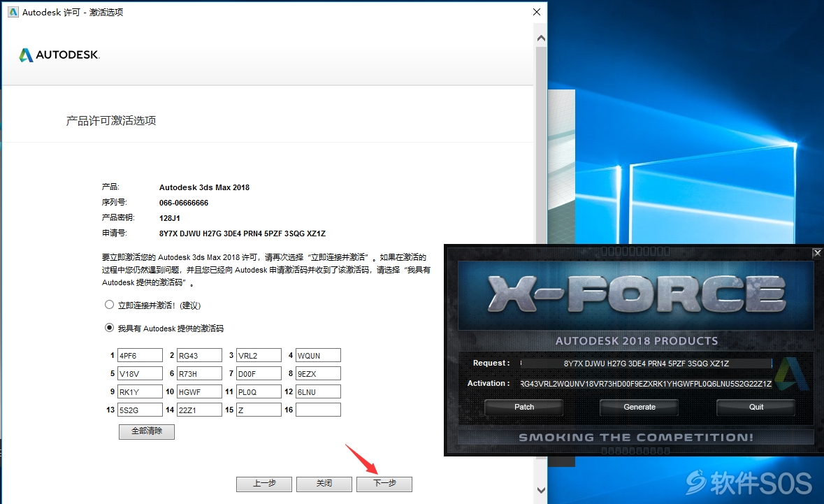Image resolution: width=824 pixels, height=504 pixels.
Task: Click the scrollbar down arrow in Autodesk window
Action: pos(541,490)
